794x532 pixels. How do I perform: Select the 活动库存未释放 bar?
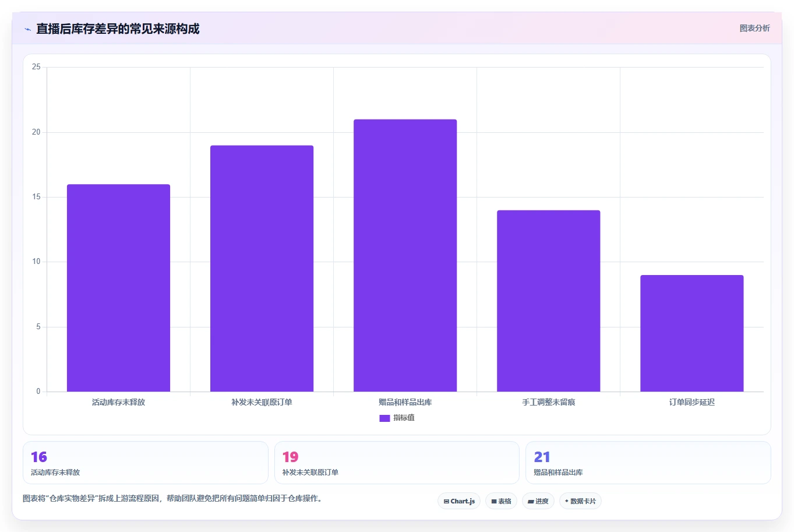pos(118,288)
